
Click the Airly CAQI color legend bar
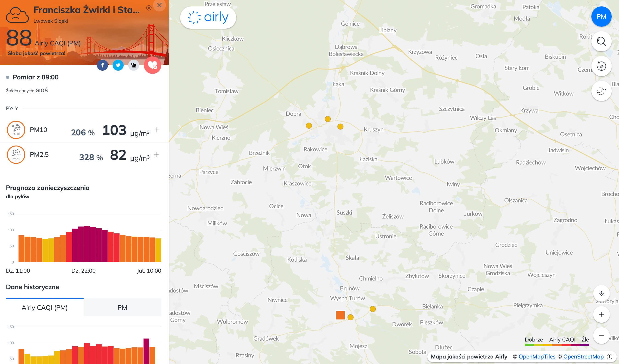557,345
